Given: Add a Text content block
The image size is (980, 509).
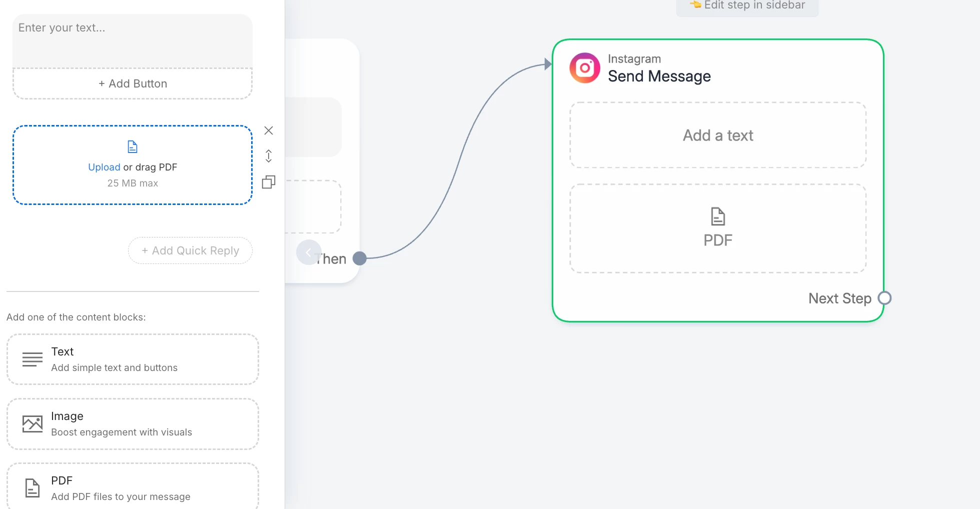Looking at the screenshot, I should point(133,359).
